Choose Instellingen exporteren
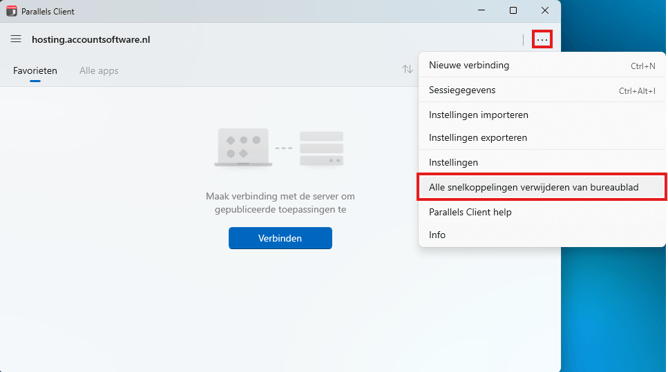Image resolution: width=668 pixels, height=372 pixels. [542, 138]
